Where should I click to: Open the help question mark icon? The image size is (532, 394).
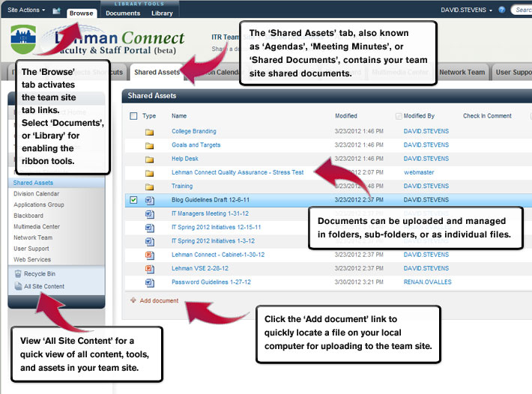[x=502, y=10]
